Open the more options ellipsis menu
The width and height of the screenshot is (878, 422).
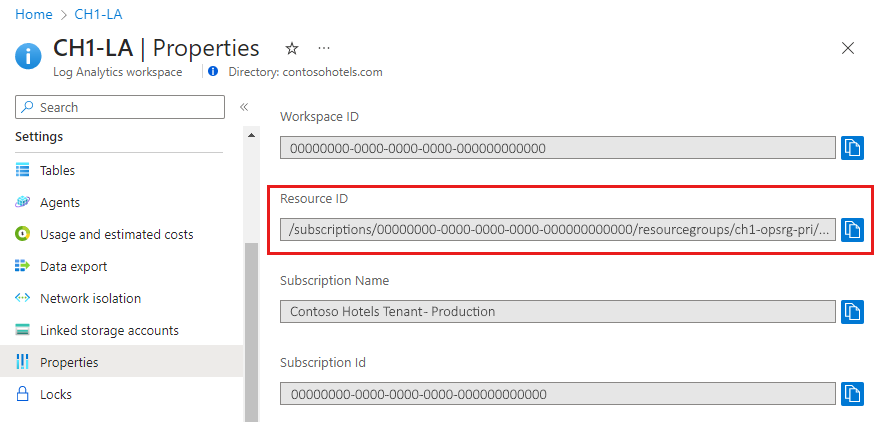point(324,48)
